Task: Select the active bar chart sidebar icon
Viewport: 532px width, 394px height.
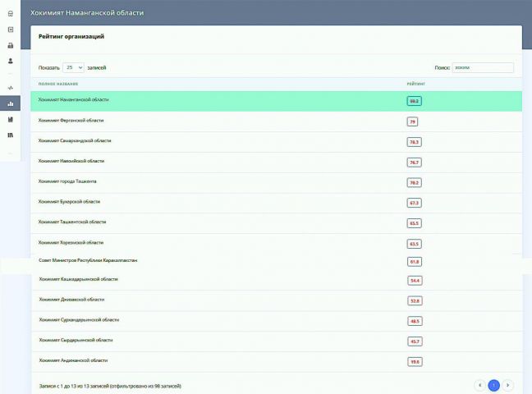Action: pyautogui.click(x=10, y=103)
